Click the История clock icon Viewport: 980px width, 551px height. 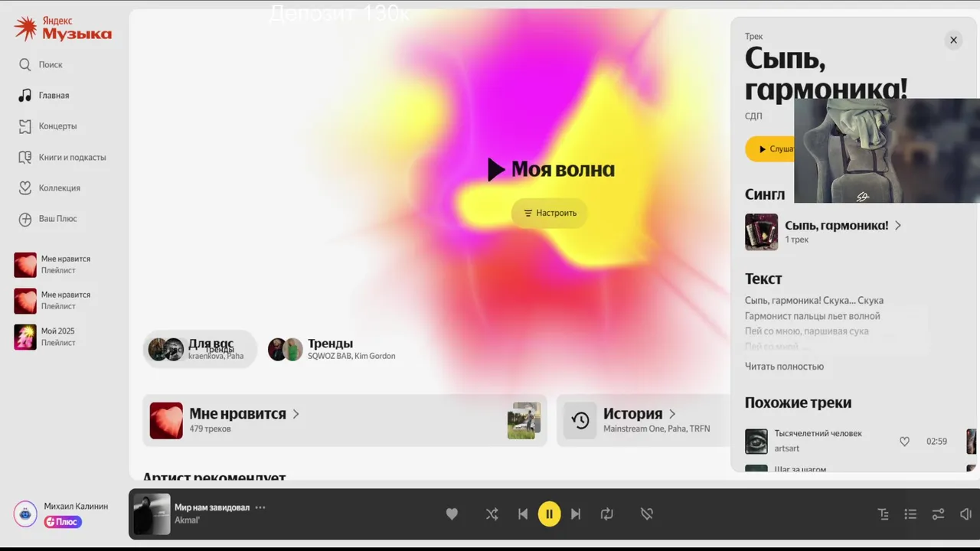[580, 420]
